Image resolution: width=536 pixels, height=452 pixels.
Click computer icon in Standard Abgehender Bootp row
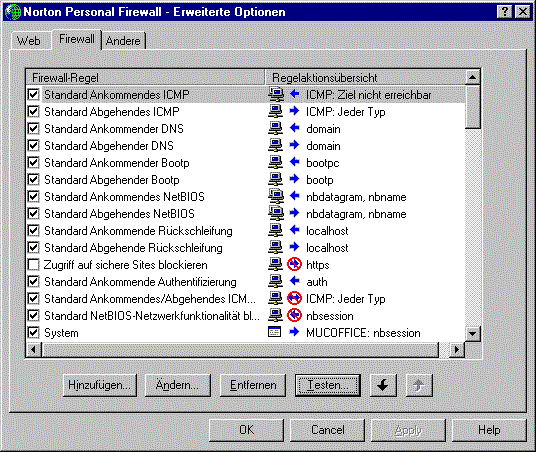(x=275, y=179)
